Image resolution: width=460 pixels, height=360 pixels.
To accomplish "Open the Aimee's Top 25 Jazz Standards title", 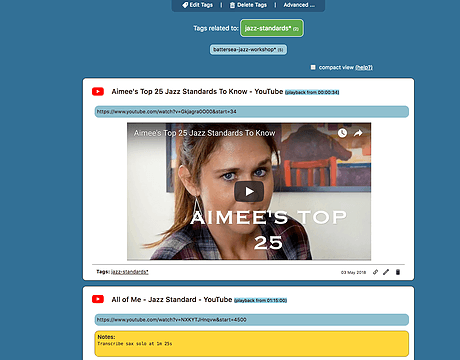I will [x=197, y=91].
